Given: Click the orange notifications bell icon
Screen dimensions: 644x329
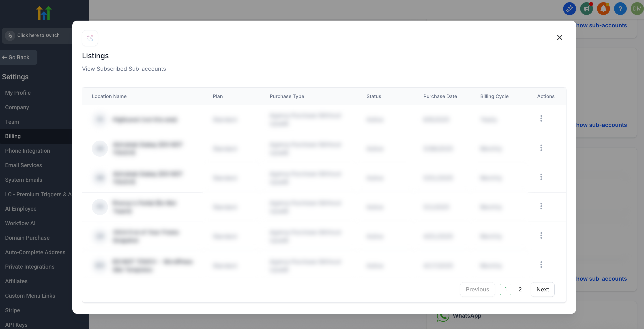Looking at the screenshot, I should (x=603, y=9).
